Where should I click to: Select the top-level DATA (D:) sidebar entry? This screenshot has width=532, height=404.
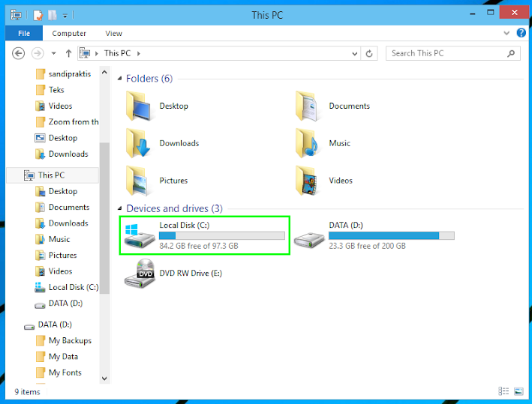coord(48,325)
